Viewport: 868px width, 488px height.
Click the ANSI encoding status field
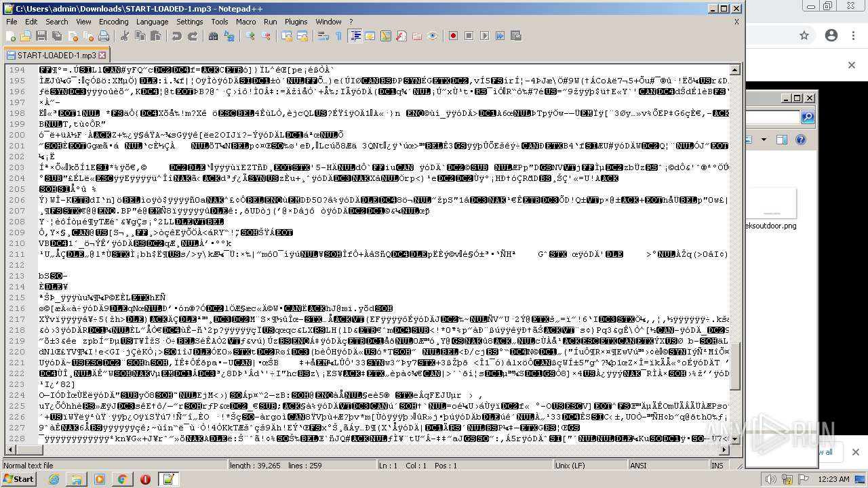pos(667,466)
